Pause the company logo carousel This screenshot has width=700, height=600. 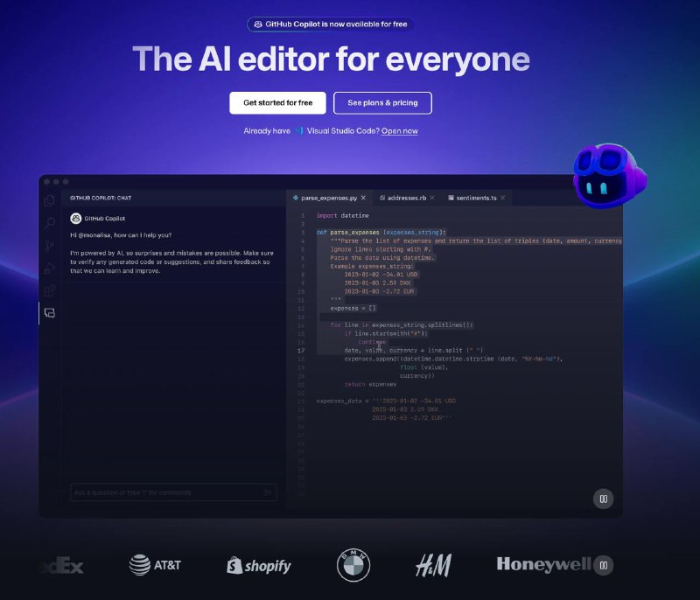(x=603, y=565)
